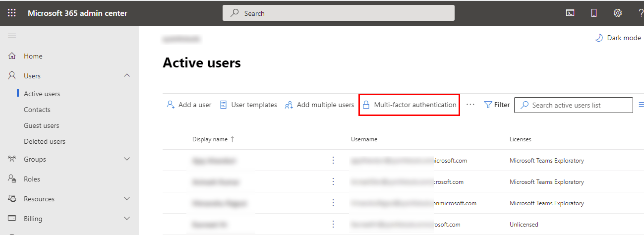Open Multi-factor authentication
This screenshot has height=235, width=644.
click(409, 105)
